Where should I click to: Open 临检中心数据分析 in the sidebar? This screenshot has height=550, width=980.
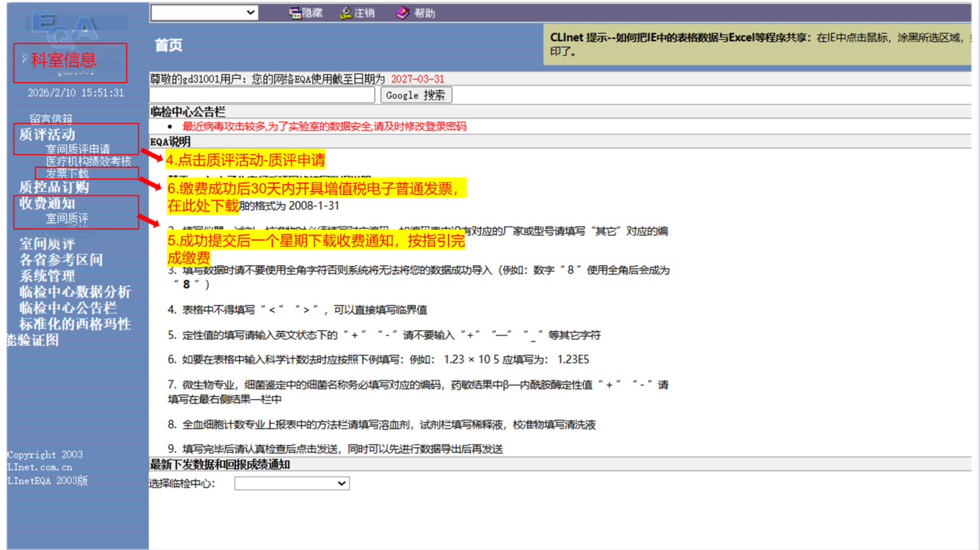[75, 292]
